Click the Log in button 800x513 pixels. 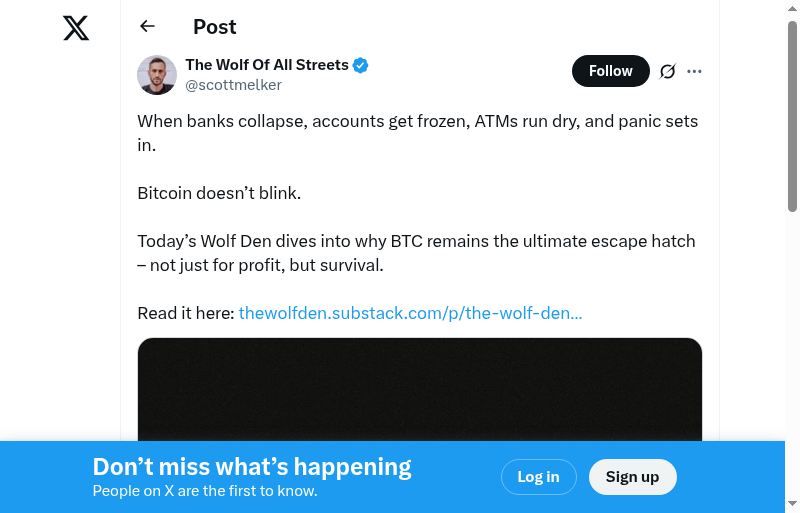pyautogui.click(x=538, y=477)
